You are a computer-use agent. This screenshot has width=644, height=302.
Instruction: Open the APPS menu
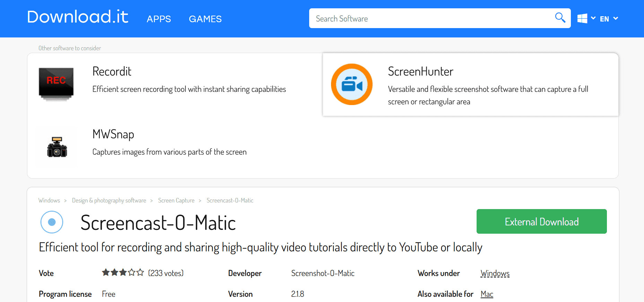coord(159,19)
